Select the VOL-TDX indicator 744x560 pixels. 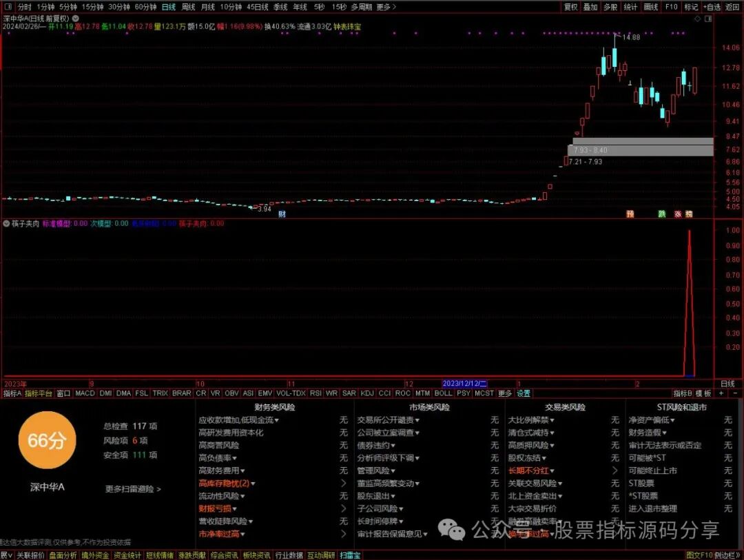pos(291,393)
